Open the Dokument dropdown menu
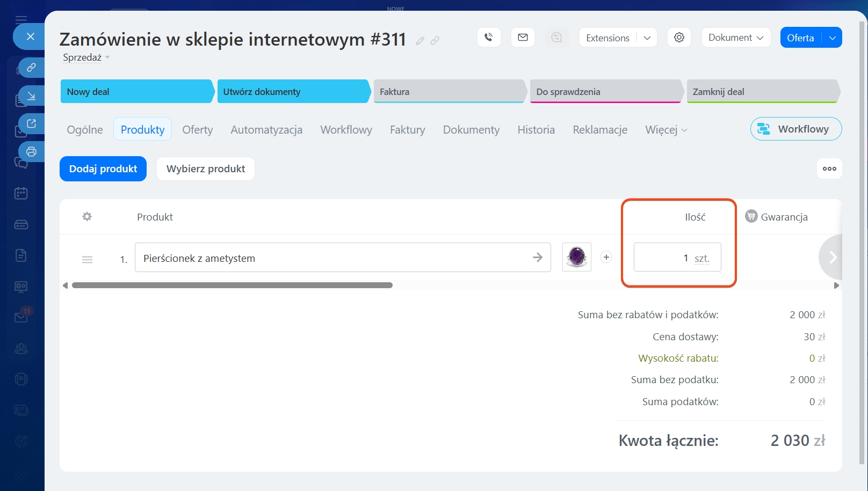Screen dimensions: 868x491 pyautogui.click(x=735, y=38)
